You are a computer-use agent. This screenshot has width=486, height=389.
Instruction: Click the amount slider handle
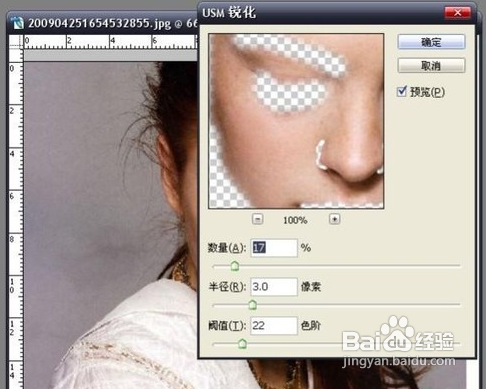pos(235,266)
